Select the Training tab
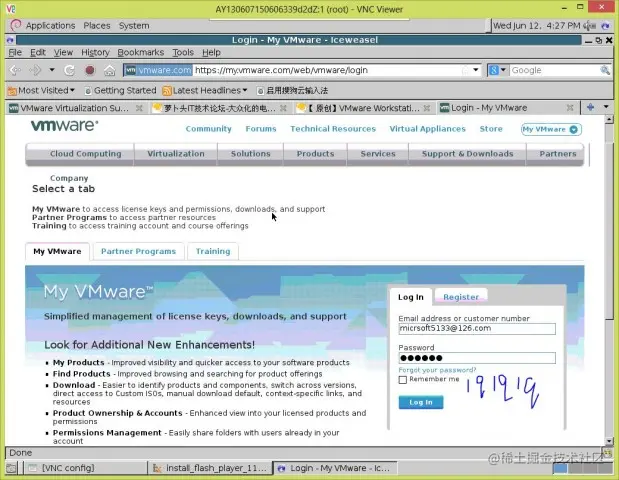Screen dimensions: 619x480 (213, 251)
